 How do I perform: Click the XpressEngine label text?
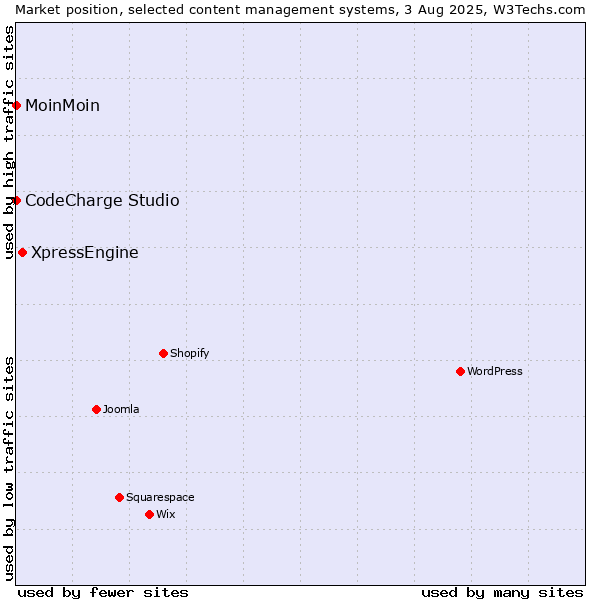[85, 253]
